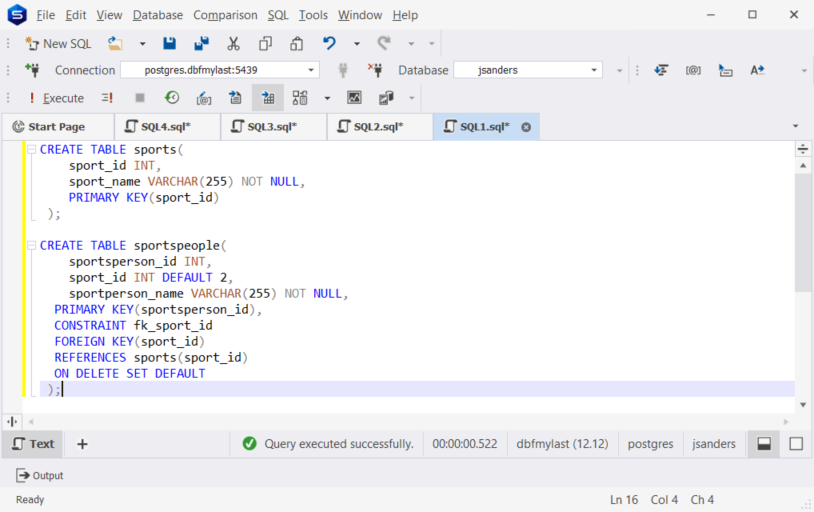Select the Text view tab
The width and height of the screenshot is (814, 512).
[x=33, y=444]
